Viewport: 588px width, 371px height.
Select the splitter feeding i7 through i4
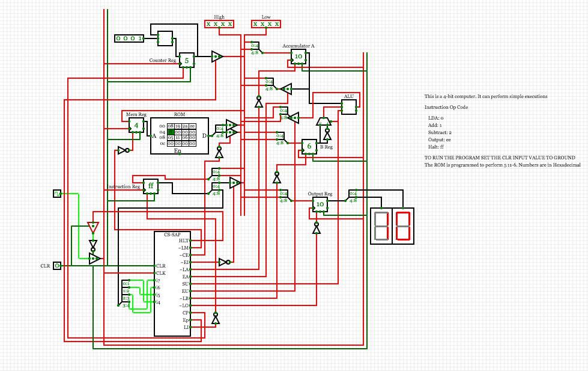coord(124,293)
